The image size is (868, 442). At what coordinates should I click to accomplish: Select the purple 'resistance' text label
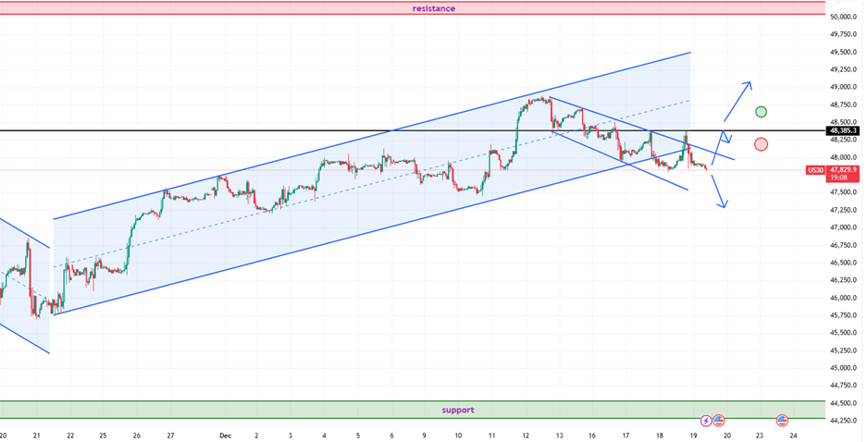click(434, 8)
